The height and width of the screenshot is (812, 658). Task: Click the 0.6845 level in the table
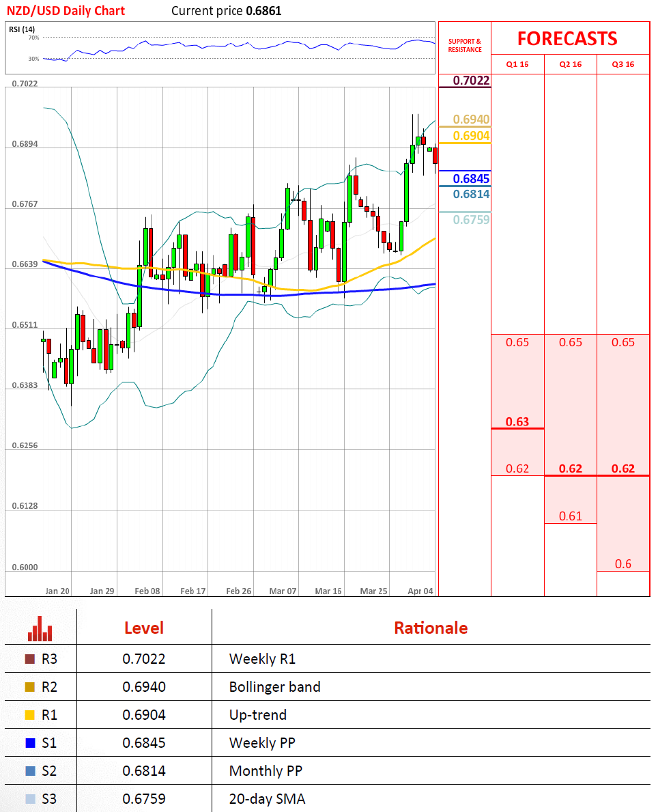point(144,742)
